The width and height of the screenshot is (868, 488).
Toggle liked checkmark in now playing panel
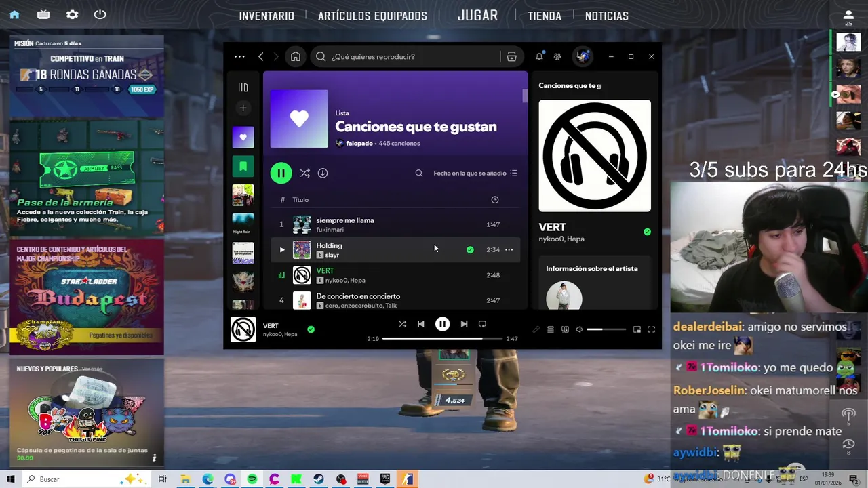[x=647, y=232]
